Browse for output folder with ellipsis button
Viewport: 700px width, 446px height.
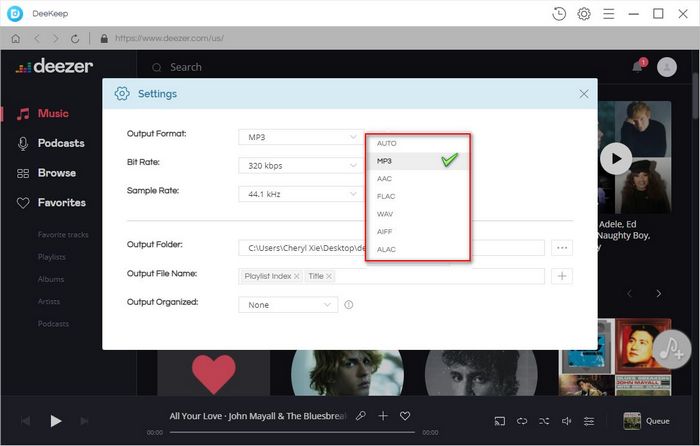[x=562, y=248]
